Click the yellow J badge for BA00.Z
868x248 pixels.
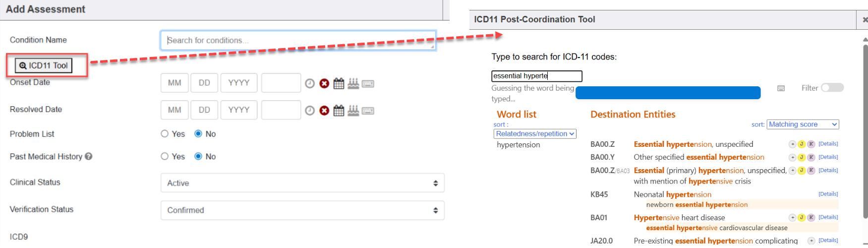pos(802,144)
